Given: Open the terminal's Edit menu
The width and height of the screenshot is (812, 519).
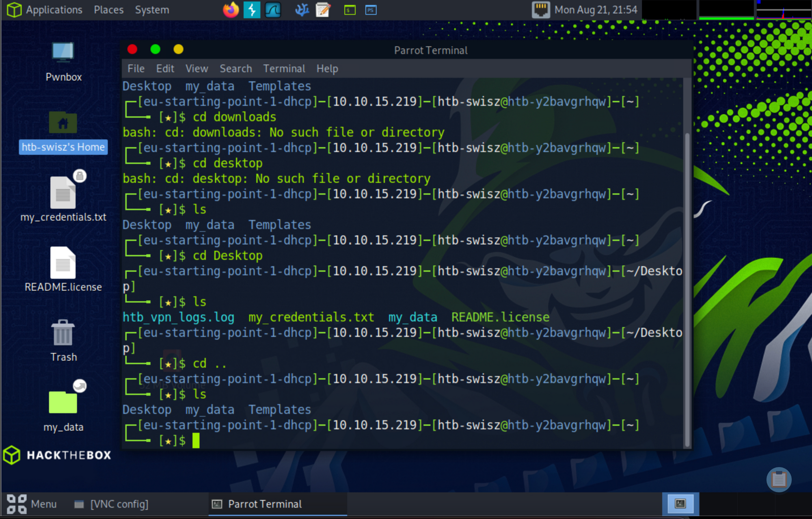Looking at the screenshot, I should [x=165, y=69].
